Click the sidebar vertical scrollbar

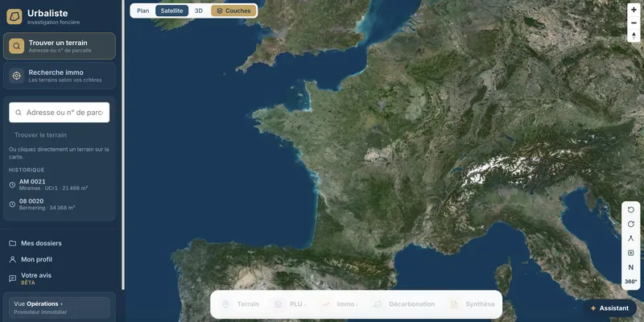(123, 145)
